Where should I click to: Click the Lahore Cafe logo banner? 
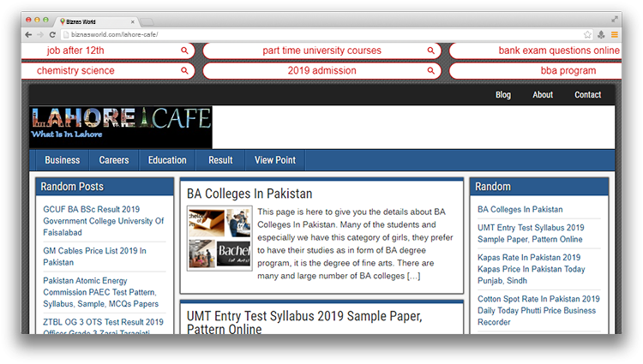click(120, 127)
